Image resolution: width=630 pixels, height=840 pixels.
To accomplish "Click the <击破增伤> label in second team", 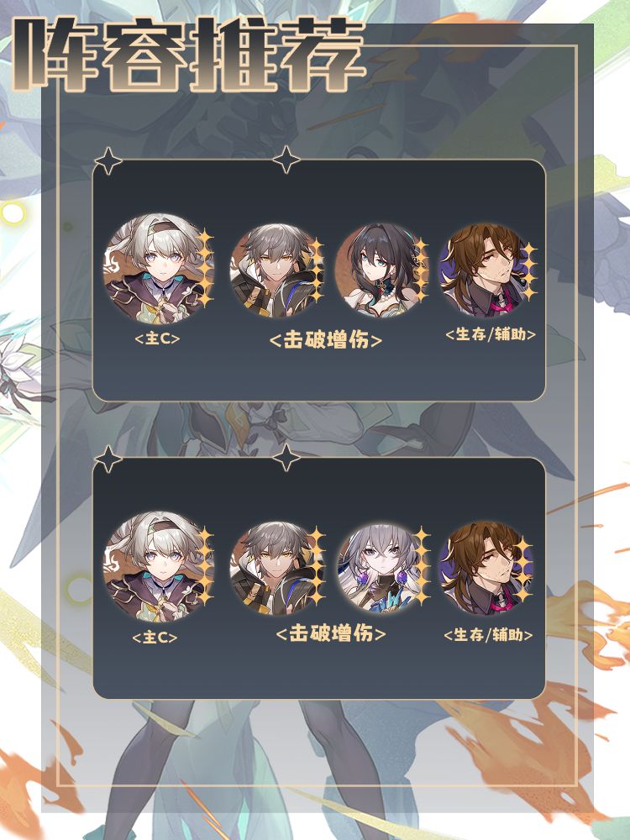I will (331, 634).
